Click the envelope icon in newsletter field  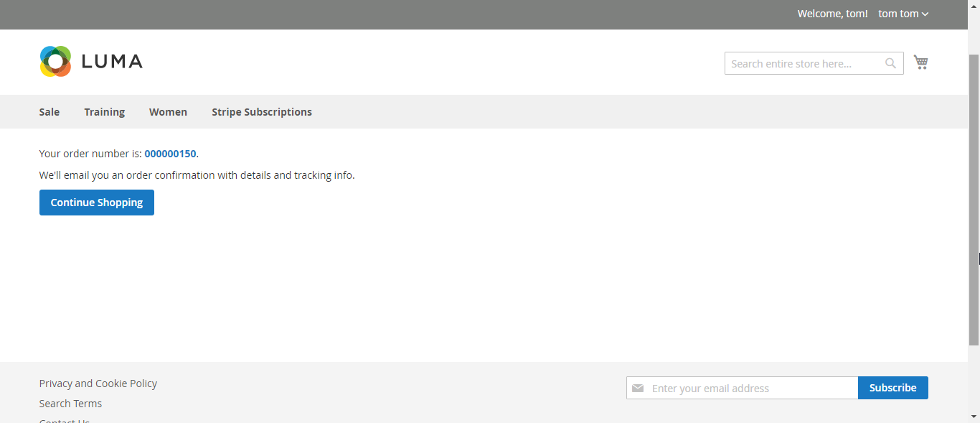638,388
